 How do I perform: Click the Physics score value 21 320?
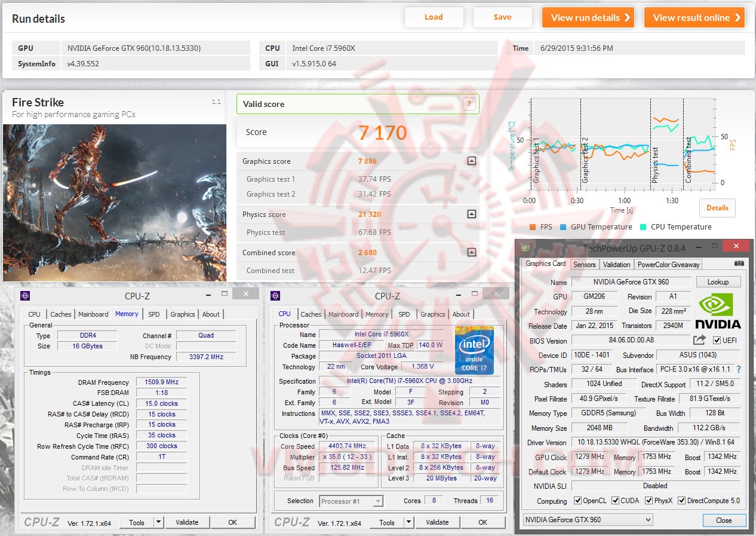pos(369,214)
